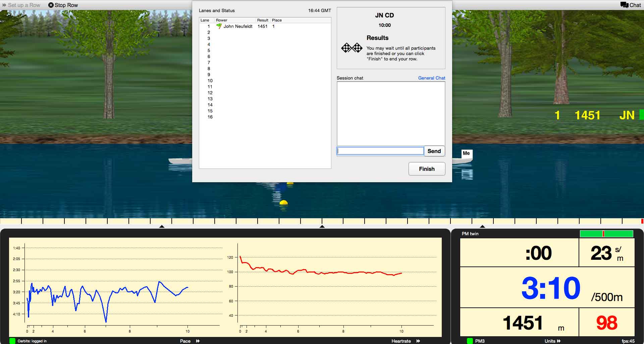This screenshot has width=644, height=344.
Task: Click the right course progress triangle marker
Action: point(482,227)
